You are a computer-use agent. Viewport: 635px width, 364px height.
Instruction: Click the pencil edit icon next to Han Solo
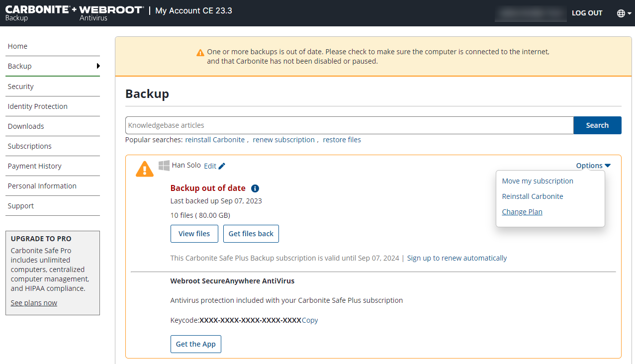click(222, 166)
